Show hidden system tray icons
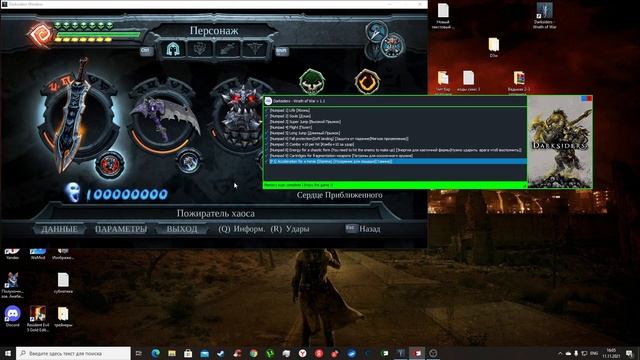This screenshot has width=640, height=360. pyautogui.click(x=560, y=353)
